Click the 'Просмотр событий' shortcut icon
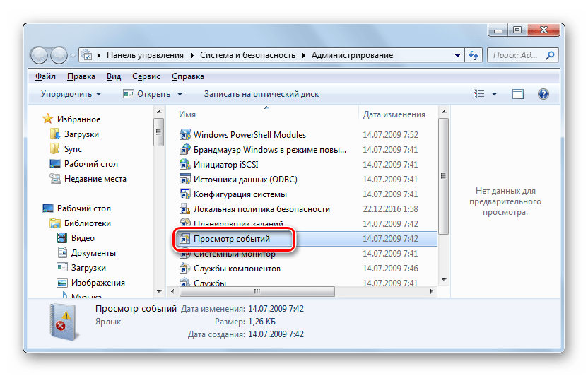Viewport: 588px width, 376px height. click(x=184, y=239)
